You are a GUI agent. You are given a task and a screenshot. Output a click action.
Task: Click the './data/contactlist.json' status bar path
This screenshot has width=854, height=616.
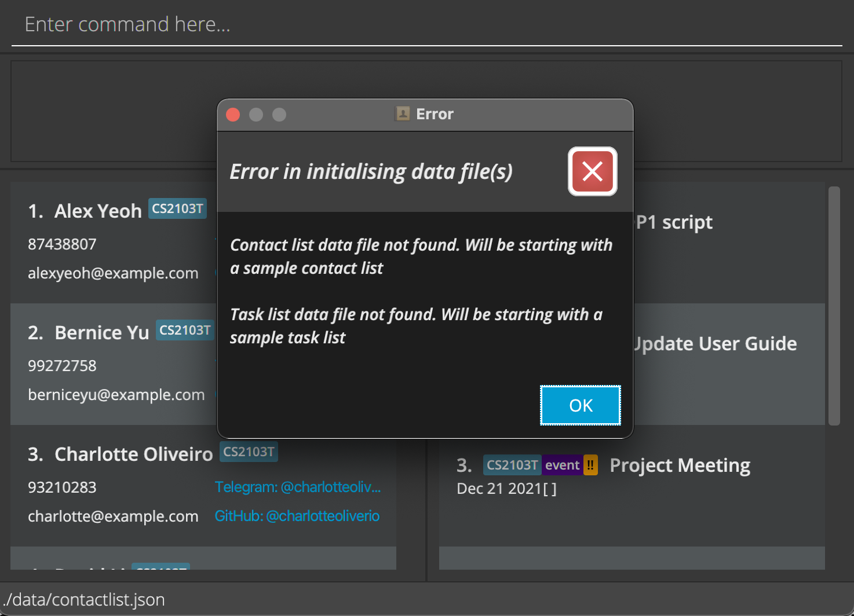tap(83, 599)
